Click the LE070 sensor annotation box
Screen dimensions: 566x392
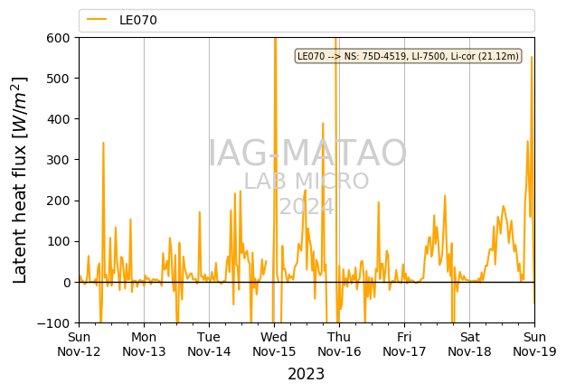[x=409, y=56]
